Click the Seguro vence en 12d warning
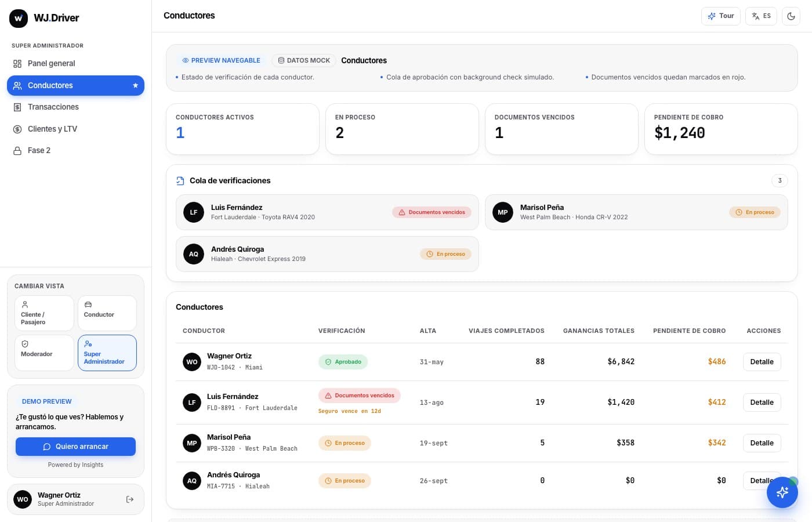 click(x=350, y=411)
